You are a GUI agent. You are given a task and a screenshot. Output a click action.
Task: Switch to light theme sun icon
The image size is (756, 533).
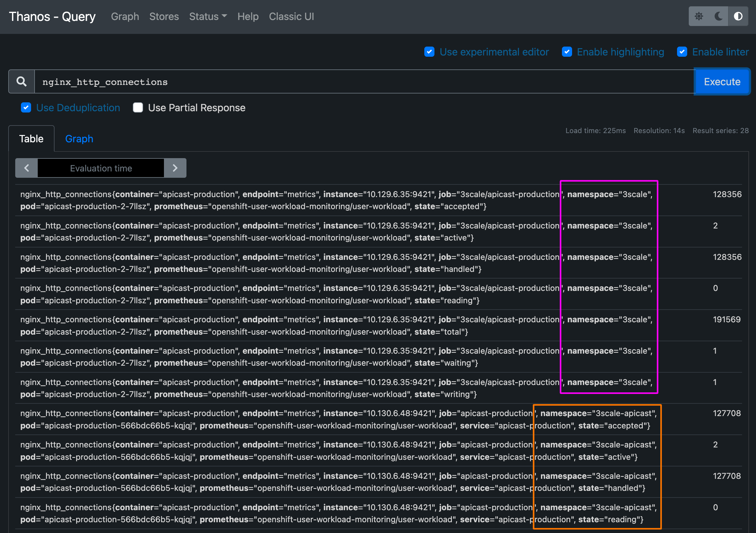click(x=699, y=16)
